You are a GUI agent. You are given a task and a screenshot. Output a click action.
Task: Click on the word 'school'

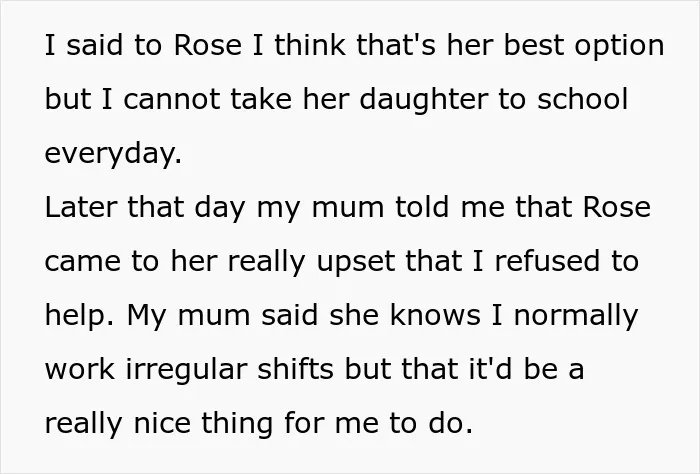coord(583,99)
